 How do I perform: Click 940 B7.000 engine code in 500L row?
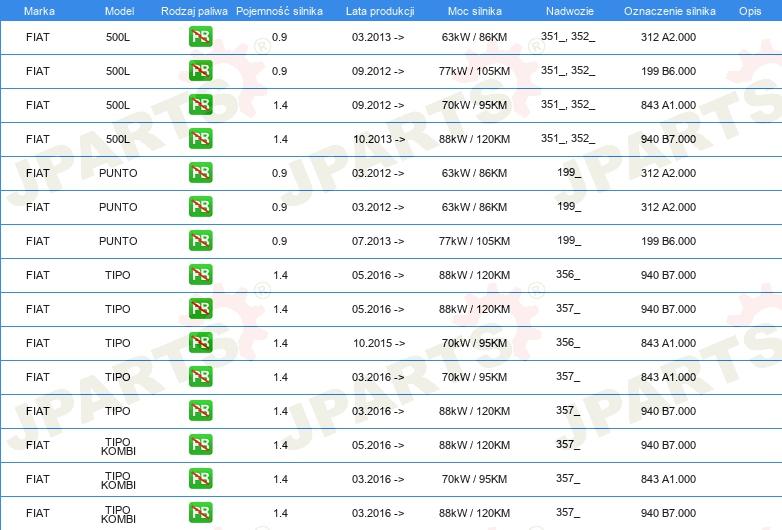point(668,139)
